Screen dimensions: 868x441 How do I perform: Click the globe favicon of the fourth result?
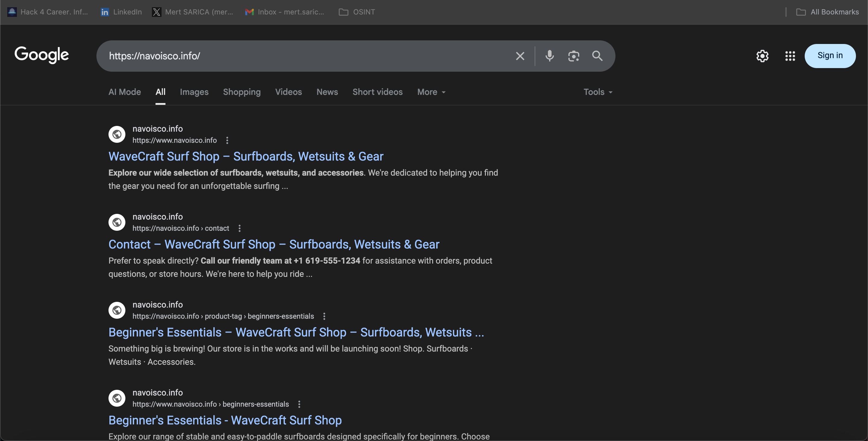pyautogui.click(x=117, y=398)
